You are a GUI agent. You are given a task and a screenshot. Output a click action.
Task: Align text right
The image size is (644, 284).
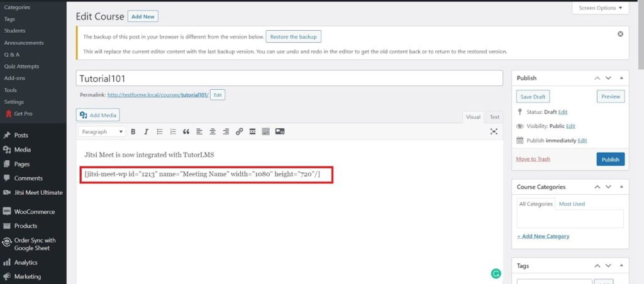[226, 132]
